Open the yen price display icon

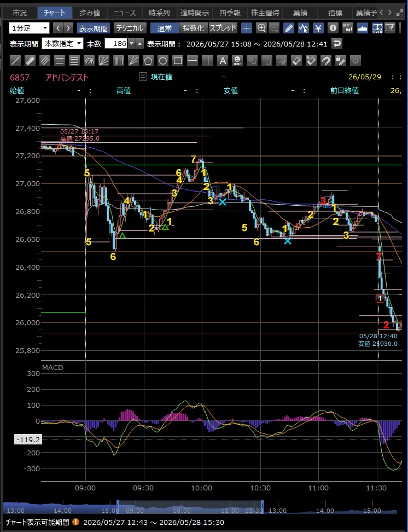(x=318, y=28)
